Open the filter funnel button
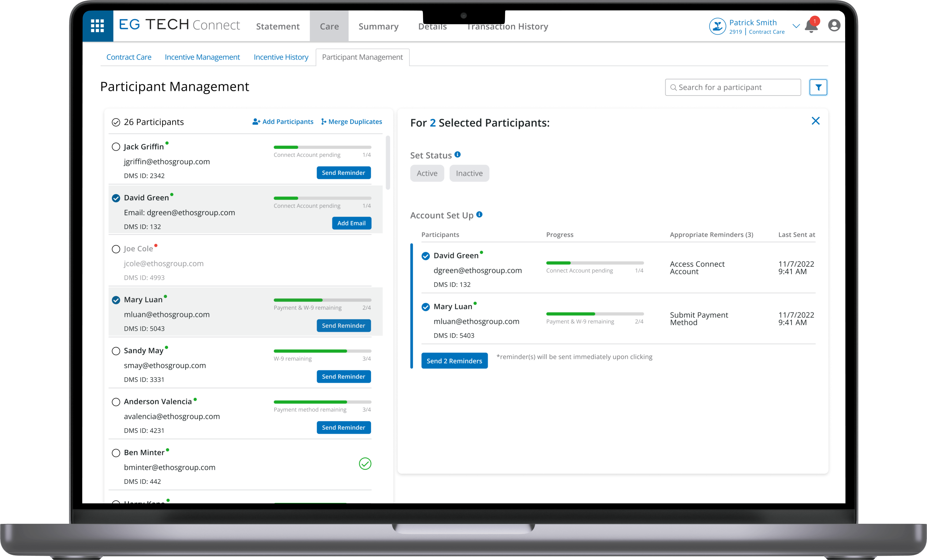 (818, 87)
